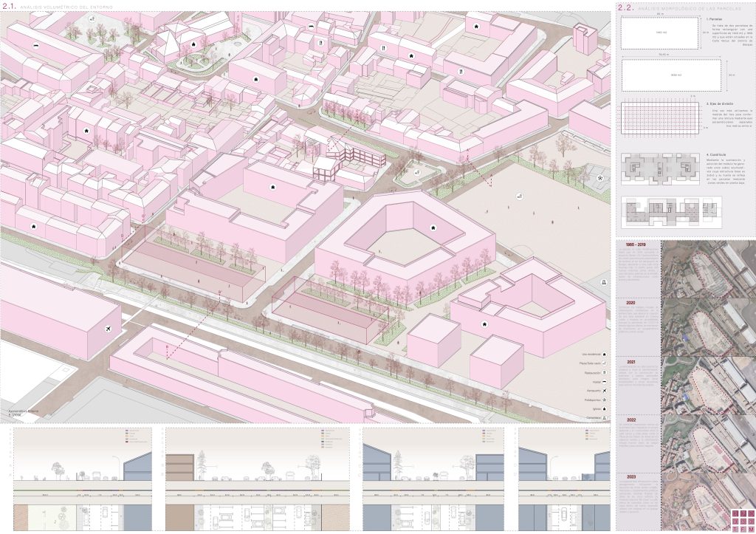Screen dimensions: 756x534
Task: Click the '1985 - 2019' timeline heading
Action: 635,244
